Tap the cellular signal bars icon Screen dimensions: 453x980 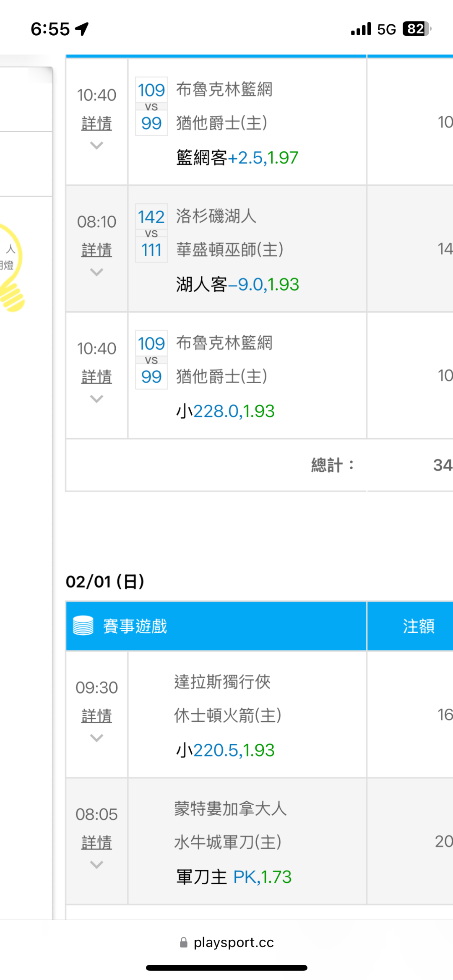(361, 29)
